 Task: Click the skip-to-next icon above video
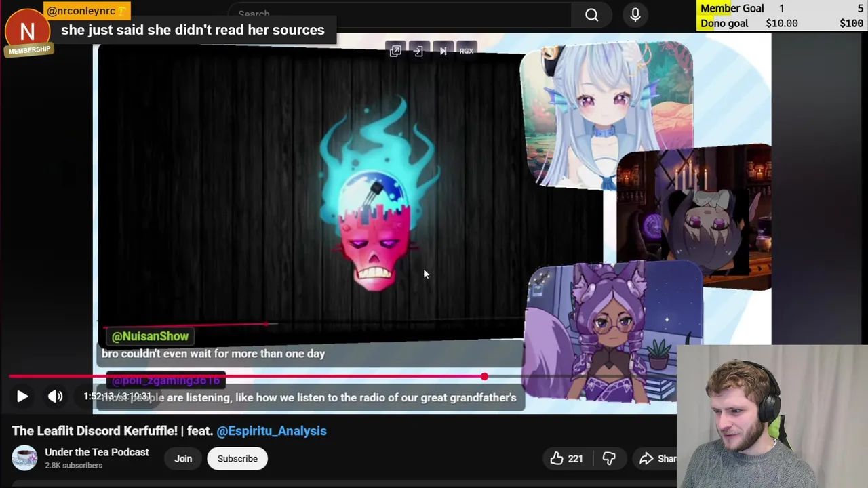point(443,51)
